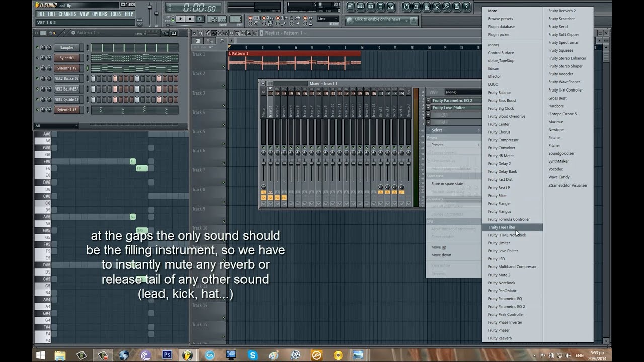644x362 pixels.
Task: Click FL Studio fruit icon in taskbar
Action: (x=187, y=355)
